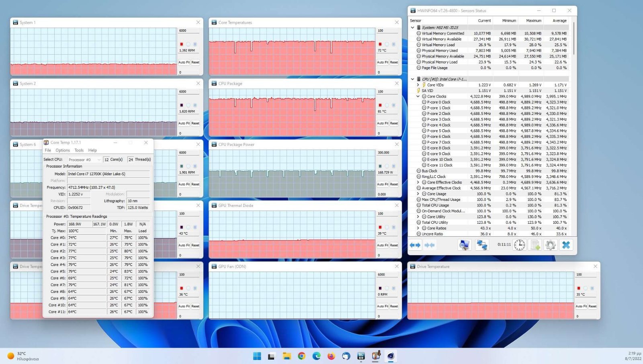Screen dimensions: 643x364
Task: Switch to Cinebench via its taskbar icon
Action: pyautogui.click(x=391, y=356)
